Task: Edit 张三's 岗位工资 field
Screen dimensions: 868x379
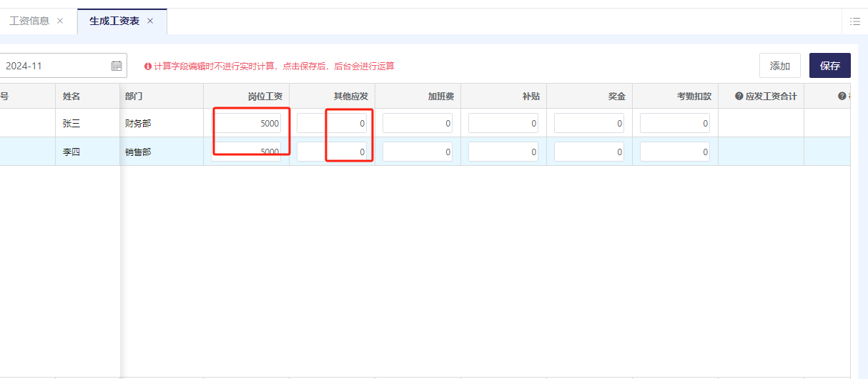Action: tap(246, 123)
